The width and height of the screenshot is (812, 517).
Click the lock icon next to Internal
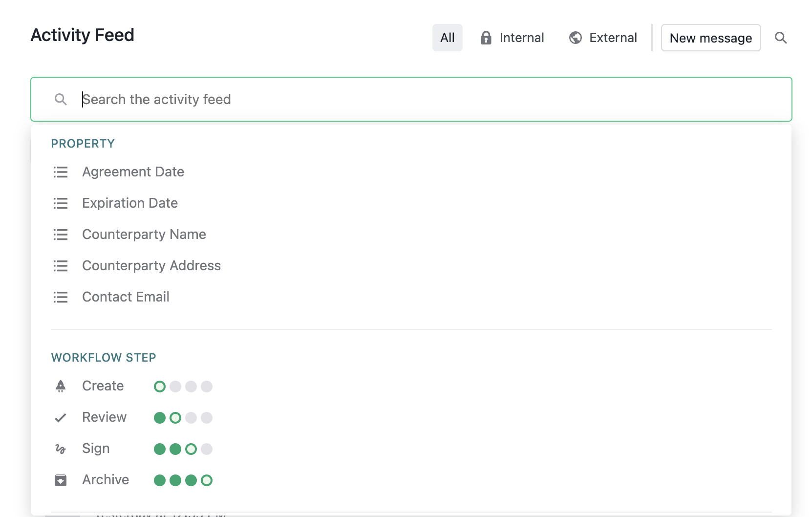[486, 38]
